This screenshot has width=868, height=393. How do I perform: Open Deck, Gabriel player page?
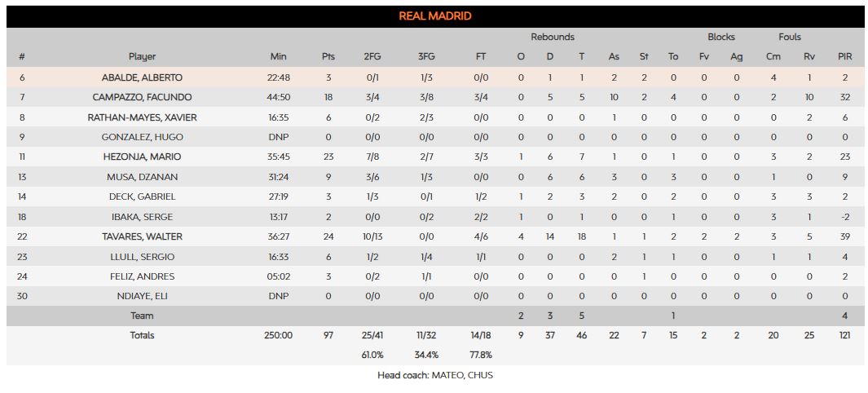(142, 196)
